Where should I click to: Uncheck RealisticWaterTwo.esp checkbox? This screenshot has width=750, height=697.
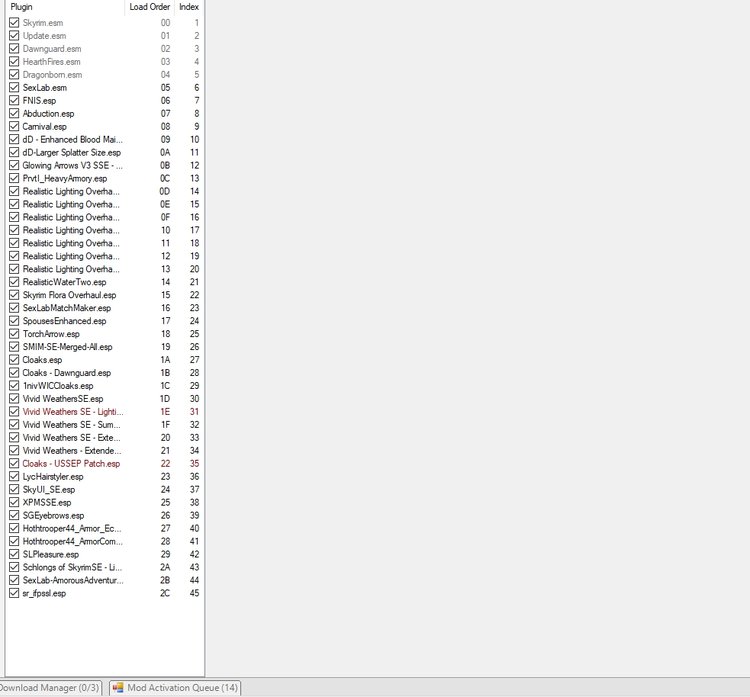14,282
